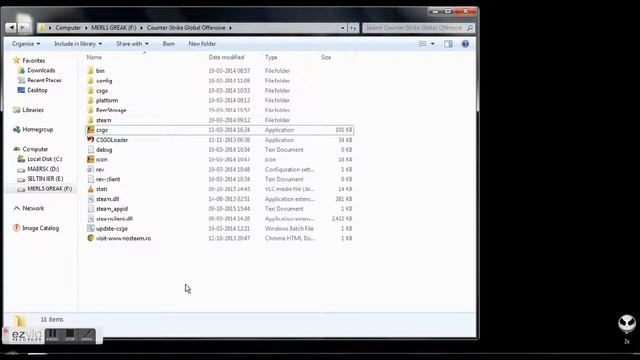Pause the Ezvid recording
The height and width of the screenshot is (360, 640).
tap(52, 336)
